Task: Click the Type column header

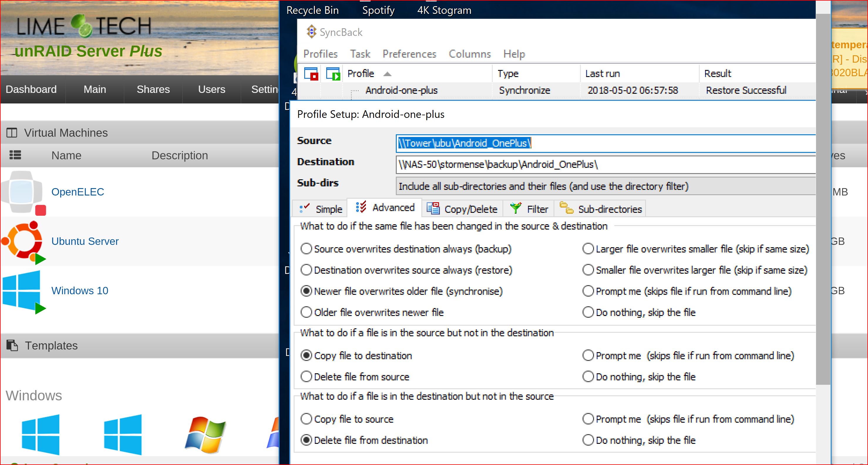Action: pos(536,73)
